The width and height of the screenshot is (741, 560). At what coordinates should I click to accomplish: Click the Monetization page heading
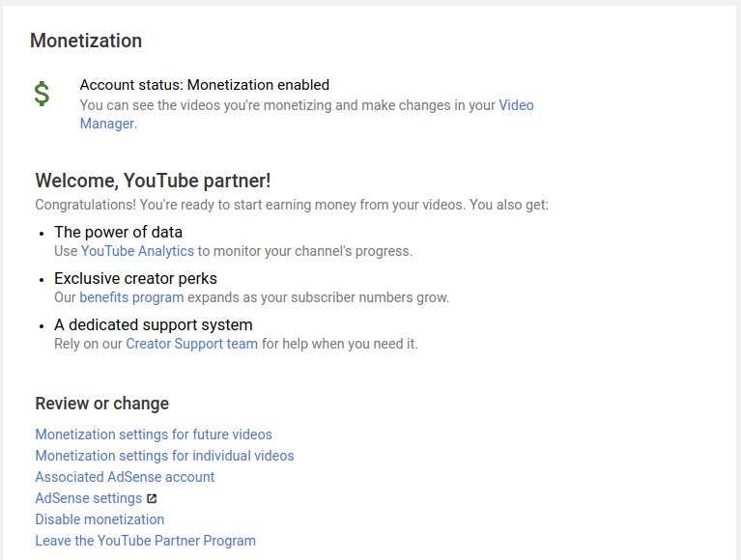coord(86,41)
